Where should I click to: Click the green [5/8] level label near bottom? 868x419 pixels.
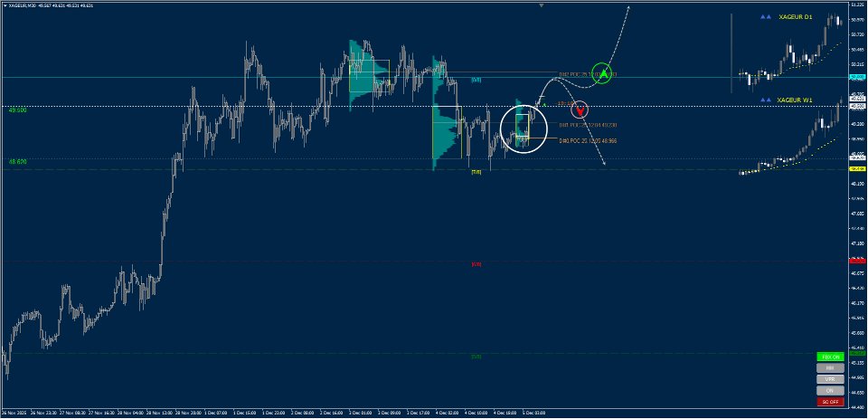476,357
